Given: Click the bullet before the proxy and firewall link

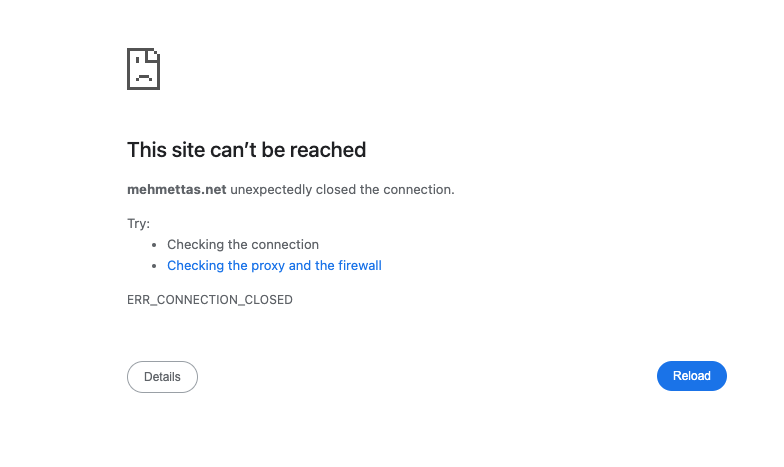Looking at the screenshot, I should click(154, 266).
